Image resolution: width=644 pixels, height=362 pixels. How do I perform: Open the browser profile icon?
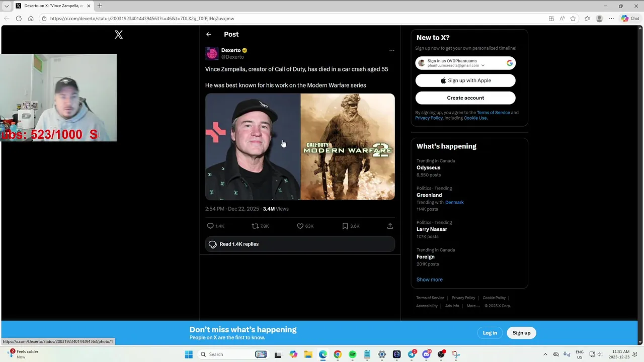pos(599,19)
